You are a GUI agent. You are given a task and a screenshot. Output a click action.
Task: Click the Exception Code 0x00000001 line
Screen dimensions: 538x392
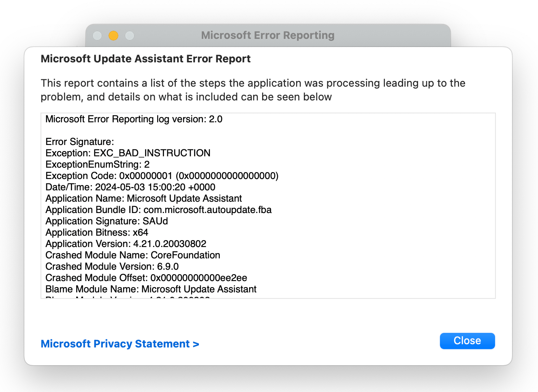tap(162, 176)
